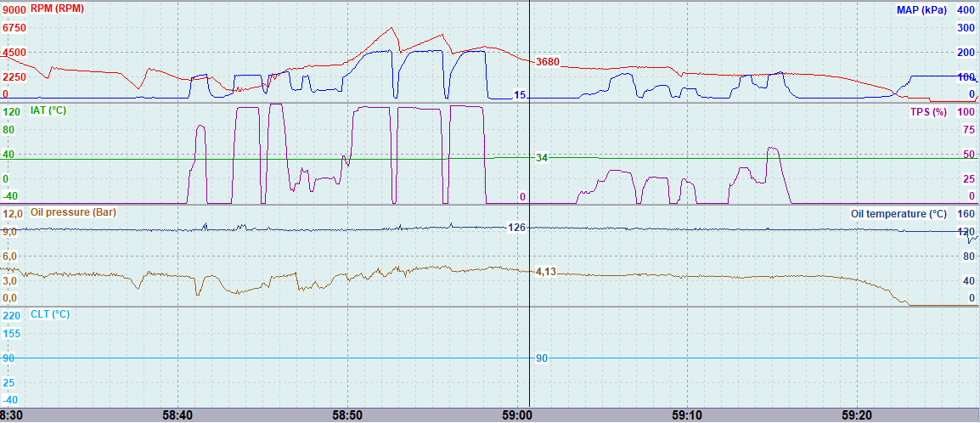980x423 pixels.
Task: Select the 126 oil temperature cursor readout
Action: pyautogui.click(x=516, y=227)
